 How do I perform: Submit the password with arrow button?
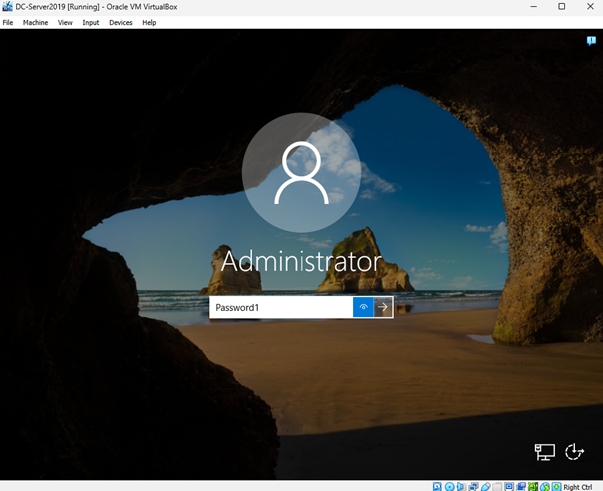(x=383, y=307)
